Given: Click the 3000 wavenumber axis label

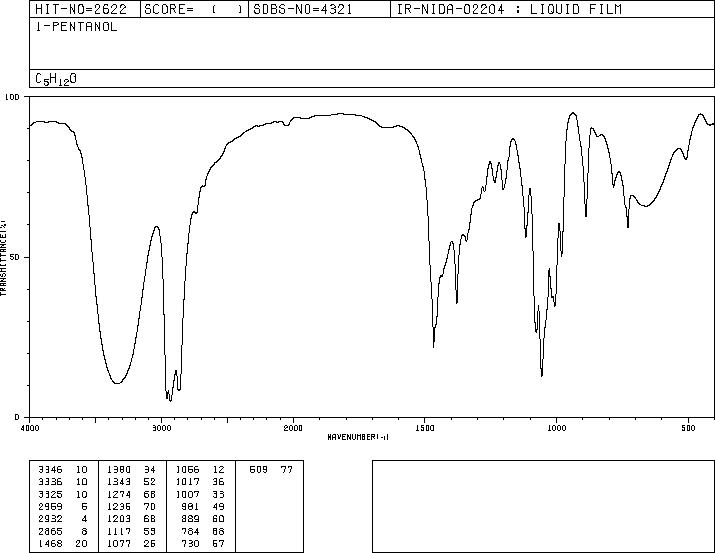Looking at the screenshot, I should point(161,428).
